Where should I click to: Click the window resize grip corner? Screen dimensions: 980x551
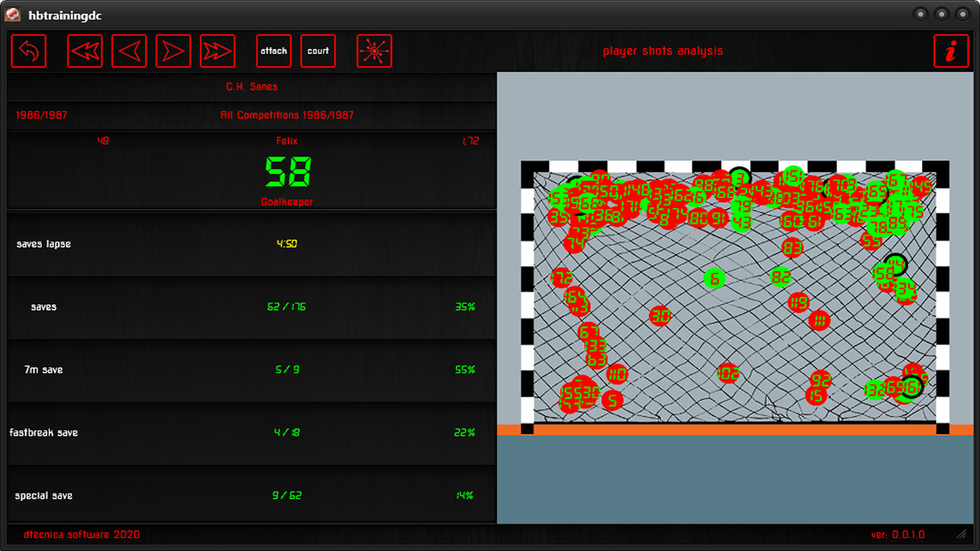tap(961, 534)
